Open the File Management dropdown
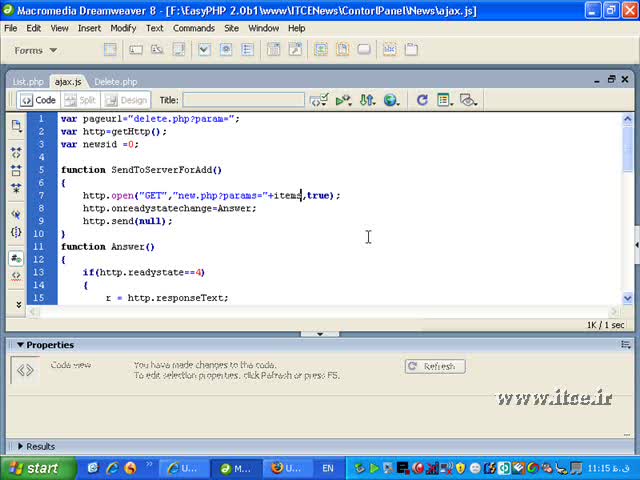The image size is (640, 480). [367, 100]
